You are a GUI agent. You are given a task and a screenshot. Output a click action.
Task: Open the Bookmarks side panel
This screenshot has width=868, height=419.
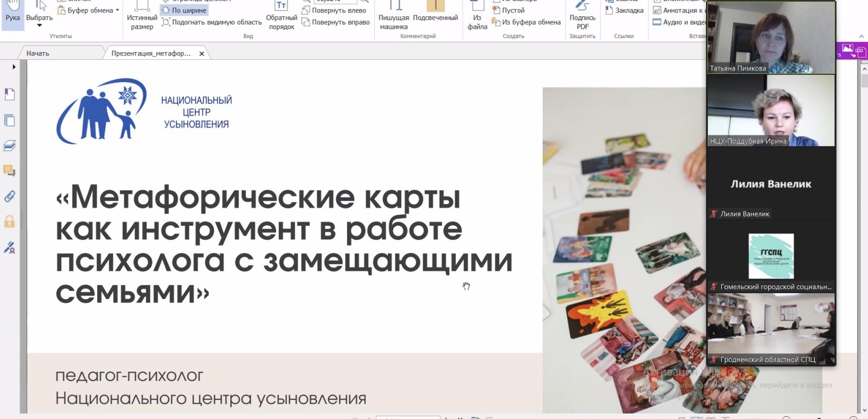(x=10, y=94)
